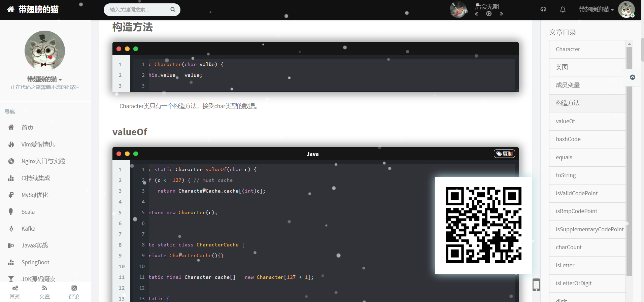Jump to toString in table of contents
Screen dimensions: 644x302
click(x=587, y=175)
